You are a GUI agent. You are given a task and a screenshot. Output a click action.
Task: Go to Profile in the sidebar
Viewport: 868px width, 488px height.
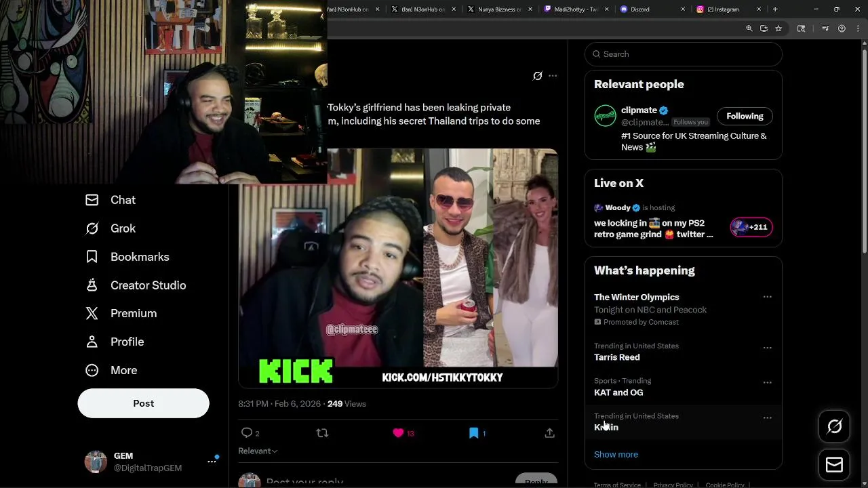pyautogui.click(x=114, y=342)
